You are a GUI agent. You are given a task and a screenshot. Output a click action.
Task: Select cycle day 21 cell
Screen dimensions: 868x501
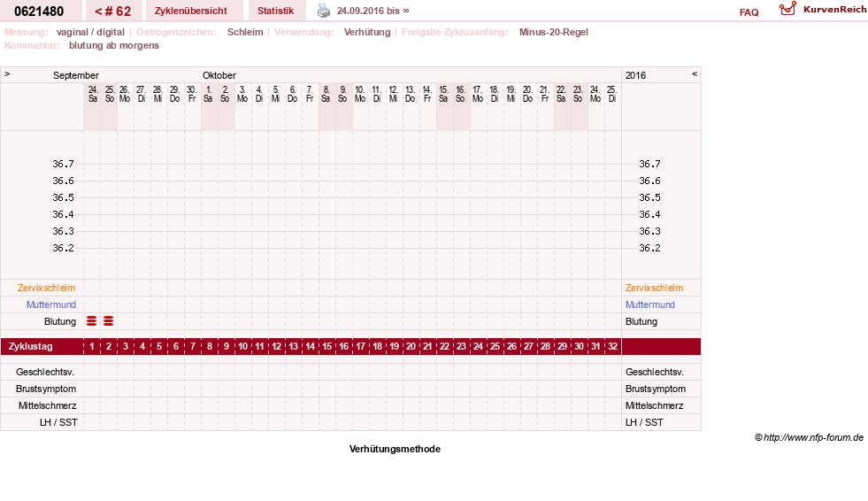pyautogui.click(x=427, y=347)
